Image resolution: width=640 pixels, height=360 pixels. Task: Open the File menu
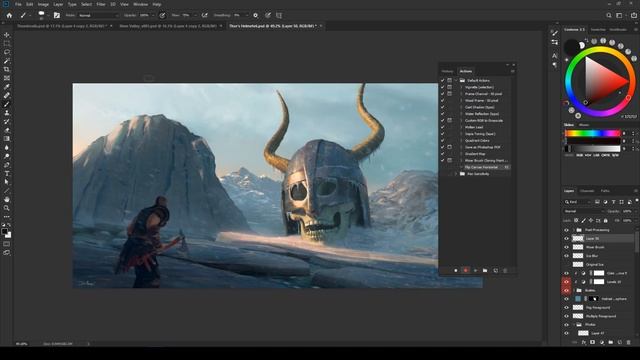18,4
